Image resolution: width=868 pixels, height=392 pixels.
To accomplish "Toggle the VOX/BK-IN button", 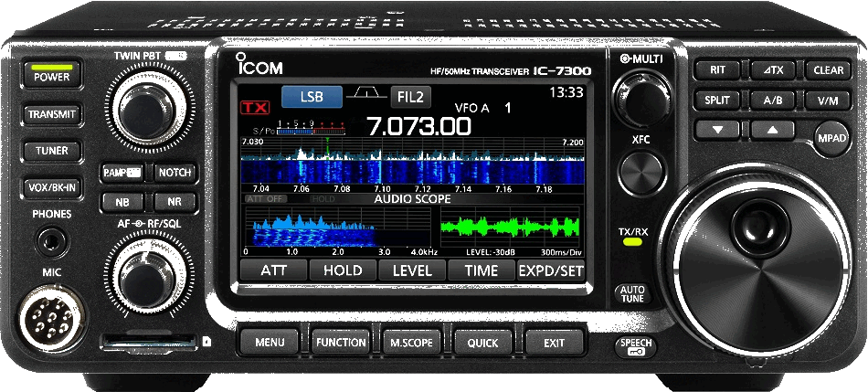I will click(x=53, y=186).
